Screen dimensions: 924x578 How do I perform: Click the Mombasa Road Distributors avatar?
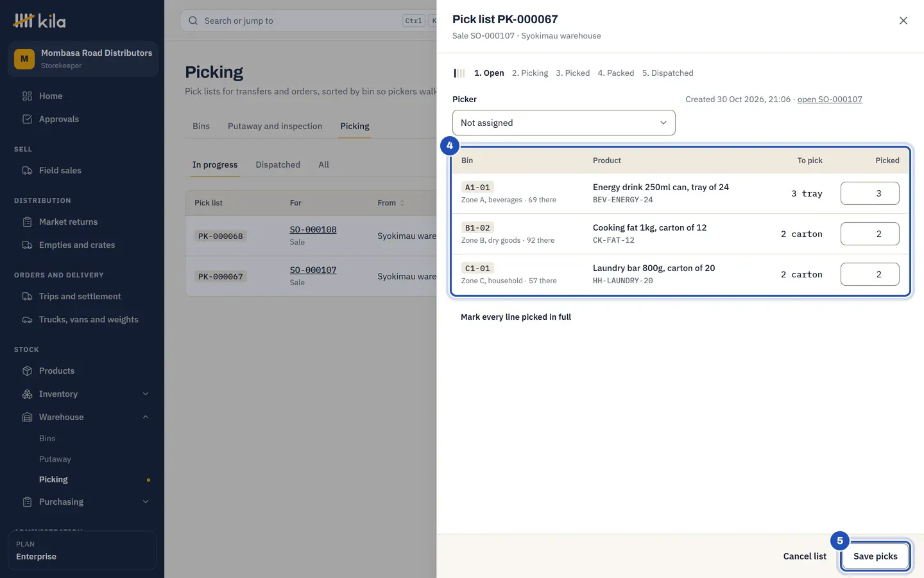coord(24,59)
